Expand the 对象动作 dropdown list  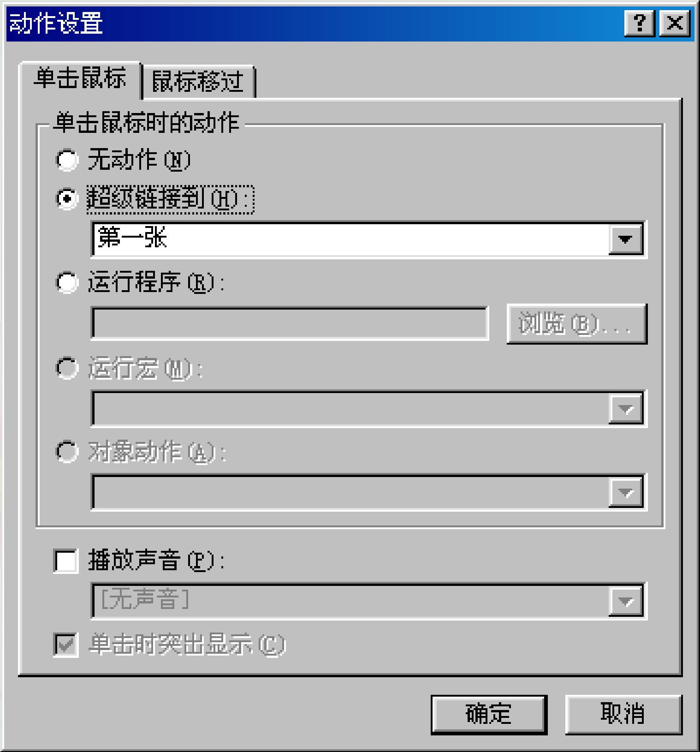(x=625, y=492)
